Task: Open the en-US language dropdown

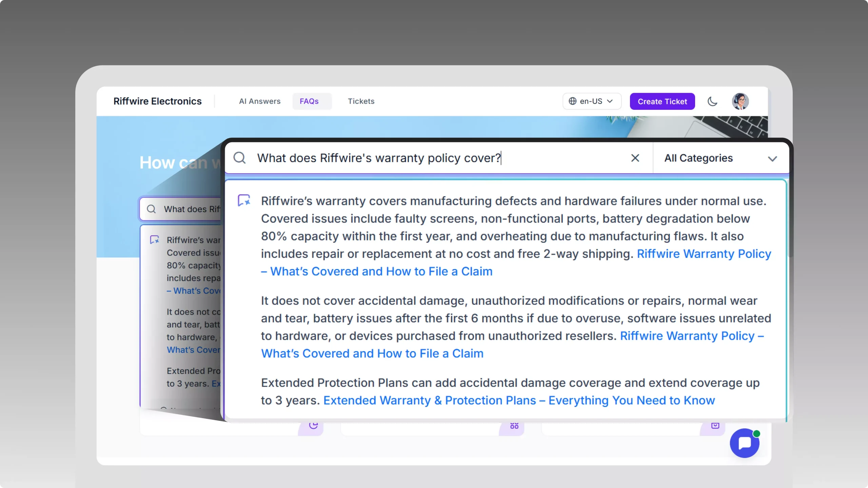Action: coord(592,101)
